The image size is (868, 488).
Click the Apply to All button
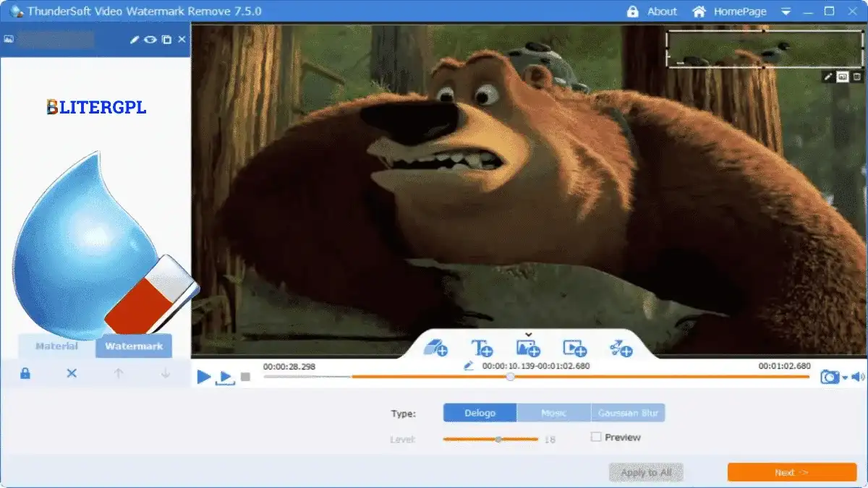click(x=646, y=472)
